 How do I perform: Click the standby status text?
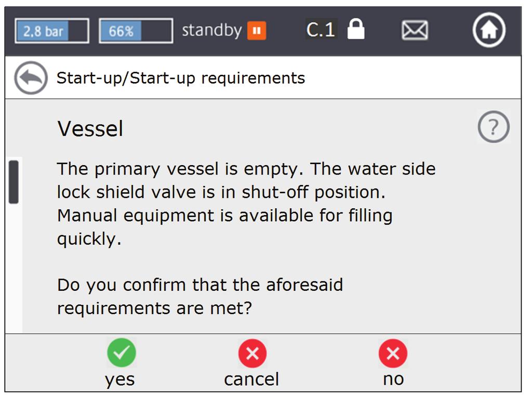pyautogui.click(x=212, y=31)
